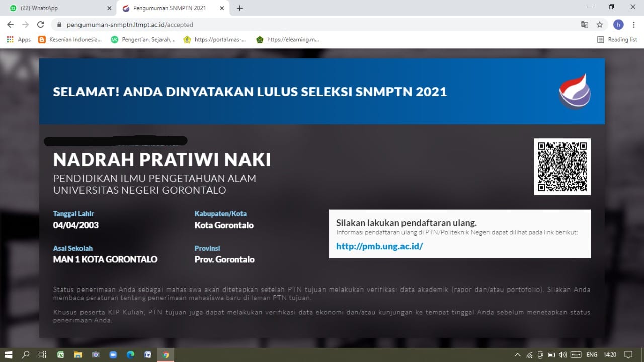Click the Meet Now tray icon

(x=540, y=355)
